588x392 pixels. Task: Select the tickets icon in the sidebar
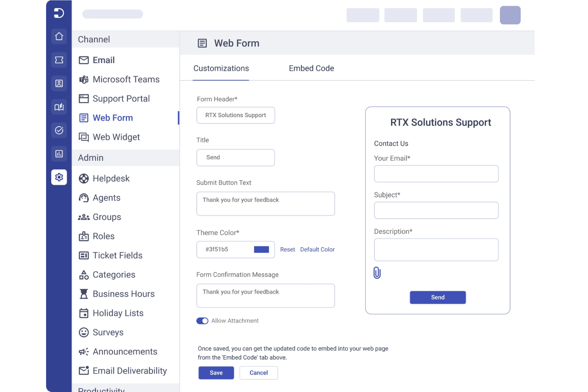(x=59, y=60)
